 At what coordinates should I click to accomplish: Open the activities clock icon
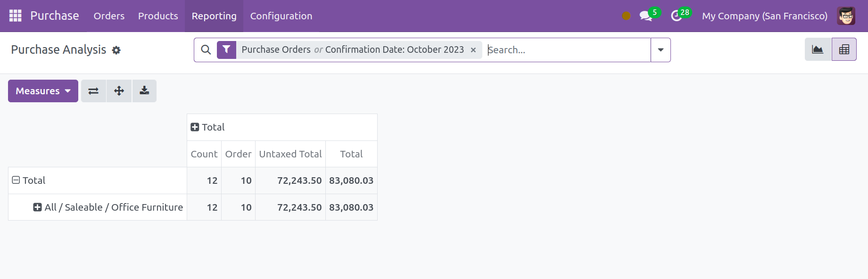(677, 16)
